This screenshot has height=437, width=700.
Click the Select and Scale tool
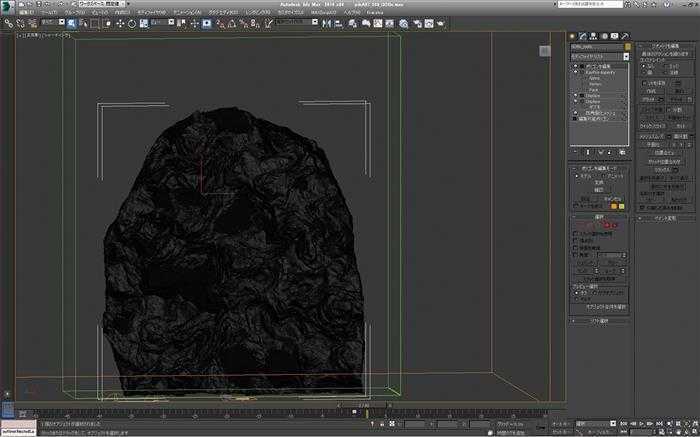tap(144, 23)
